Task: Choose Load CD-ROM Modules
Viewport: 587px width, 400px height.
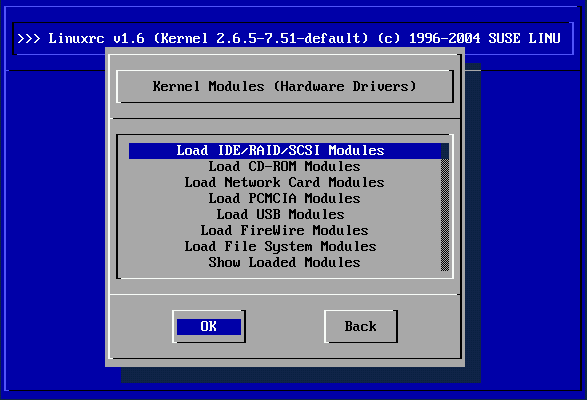Action: pyautogui.click(x=284, y=166)
